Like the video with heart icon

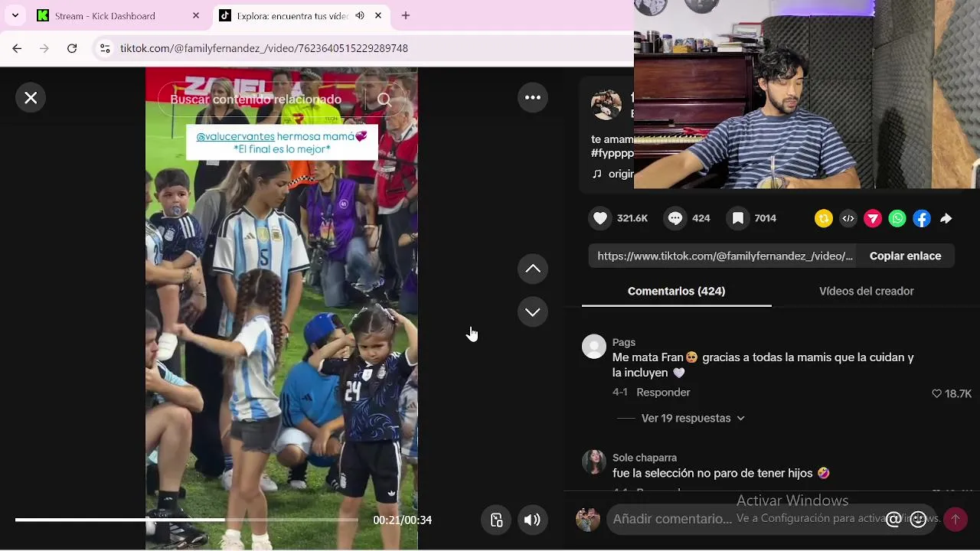pyautogui.click(x=600, y=218)
